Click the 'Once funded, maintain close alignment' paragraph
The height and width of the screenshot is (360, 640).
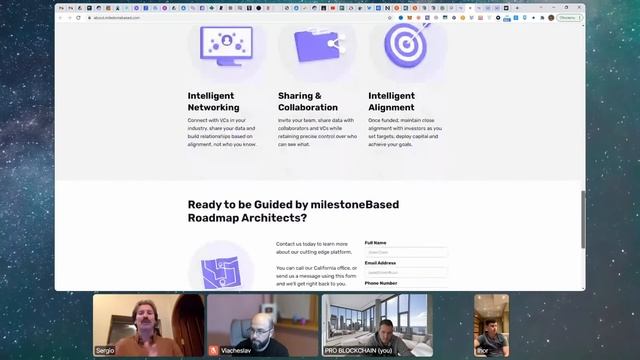[x=405, y=132]
